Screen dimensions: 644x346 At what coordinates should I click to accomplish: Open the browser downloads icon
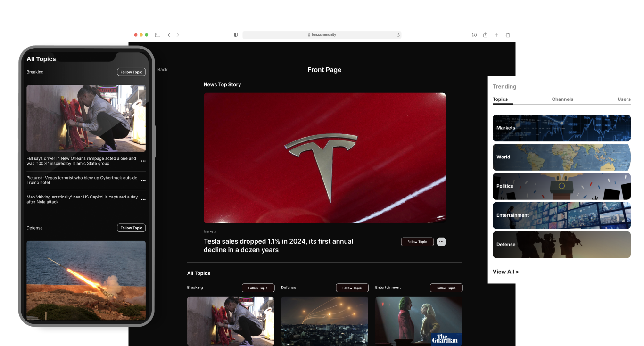pyautogui.click(x=474, y=35)
